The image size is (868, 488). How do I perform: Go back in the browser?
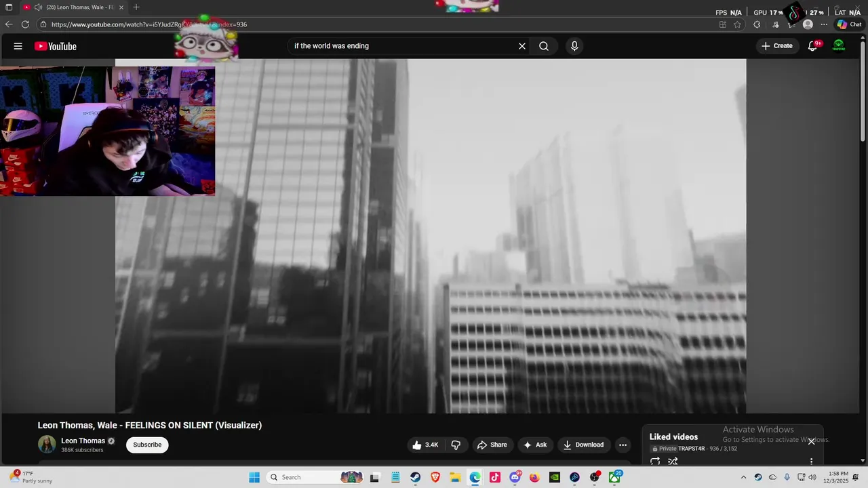tap(9, 24)
